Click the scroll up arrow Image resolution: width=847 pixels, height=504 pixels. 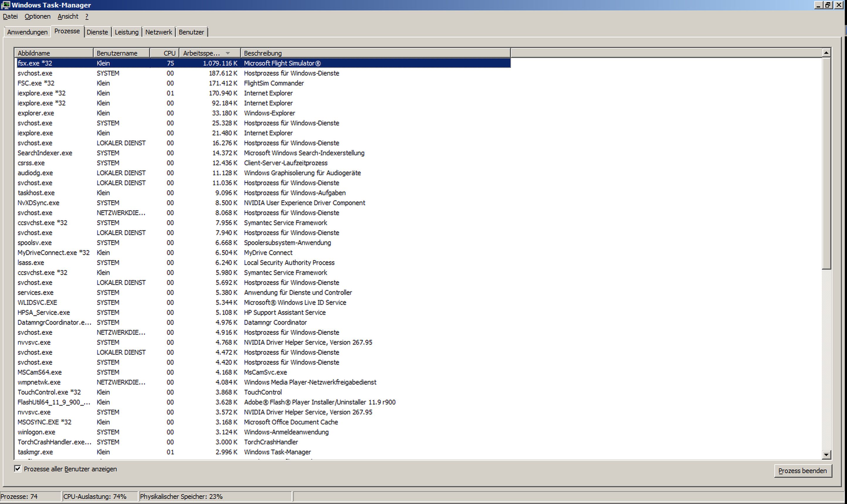(826, 53)
